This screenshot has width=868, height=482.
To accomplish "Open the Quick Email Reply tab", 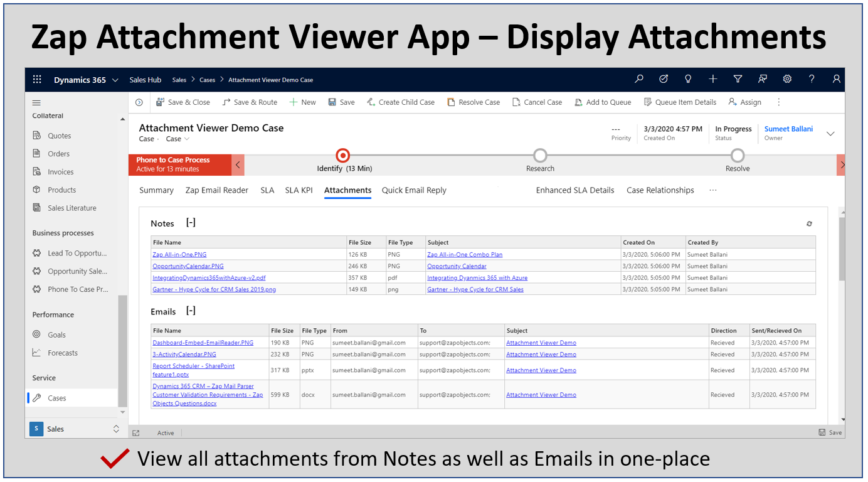I will (414, 190).
